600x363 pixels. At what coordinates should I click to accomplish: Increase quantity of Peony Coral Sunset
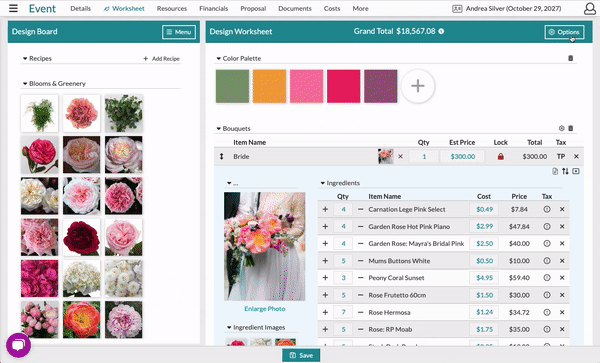coord(325,278)
